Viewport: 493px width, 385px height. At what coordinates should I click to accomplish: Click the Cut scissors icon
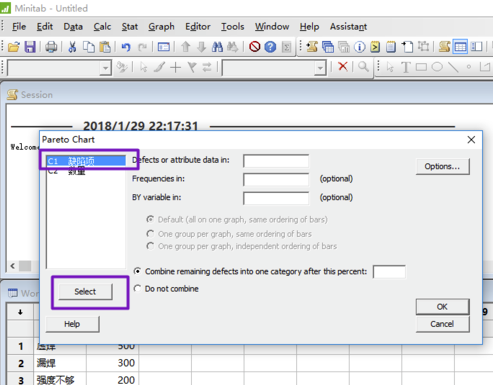[72, 47]
